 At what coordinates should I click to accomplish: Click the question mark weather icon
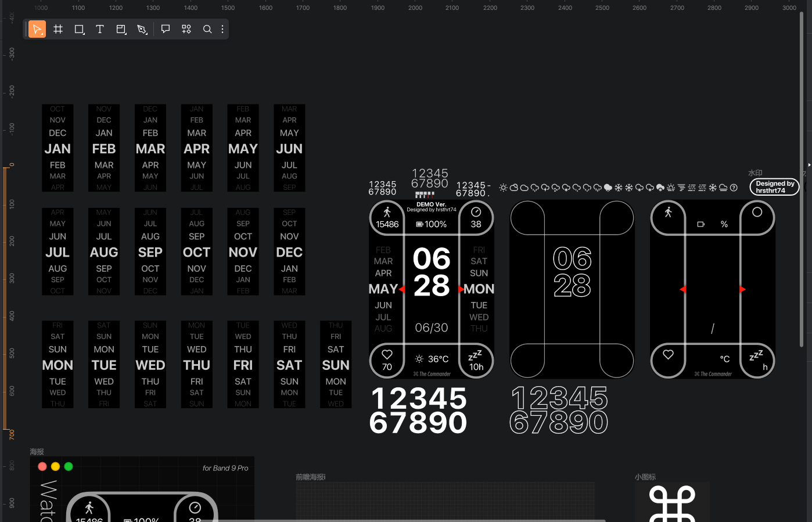734,188
